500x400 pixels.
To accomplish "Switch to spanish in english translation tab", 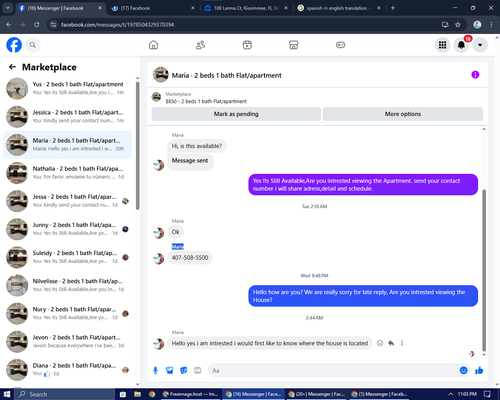I will pos(339,8).
